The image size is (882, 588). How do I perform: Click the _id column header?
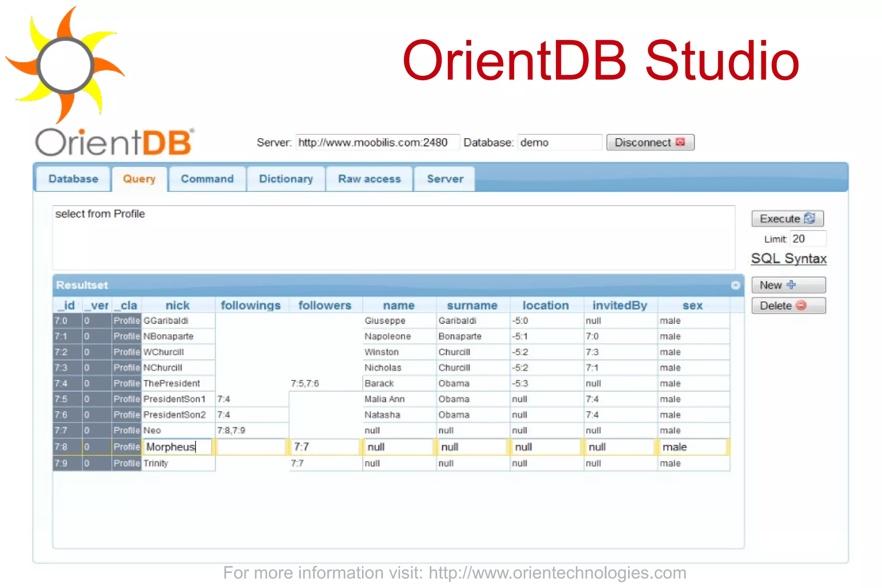[67, 305]
